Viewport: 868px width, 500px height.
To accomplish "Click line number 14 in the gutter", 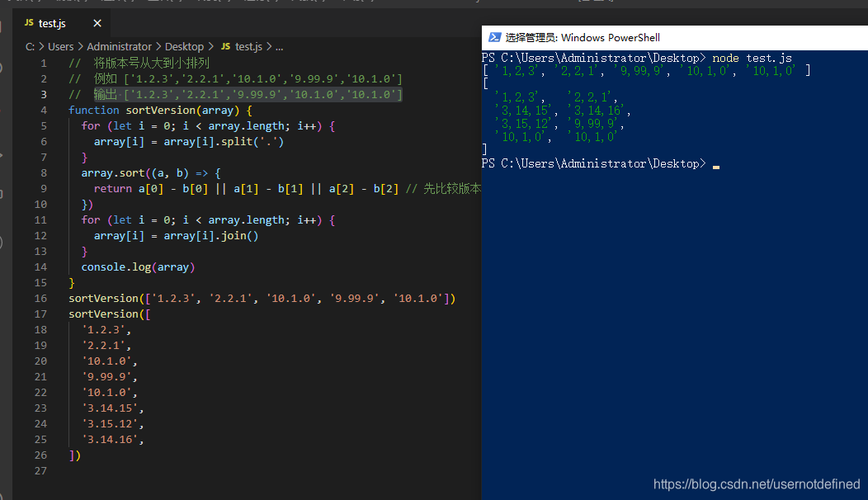I will click(x=41, y=267).
